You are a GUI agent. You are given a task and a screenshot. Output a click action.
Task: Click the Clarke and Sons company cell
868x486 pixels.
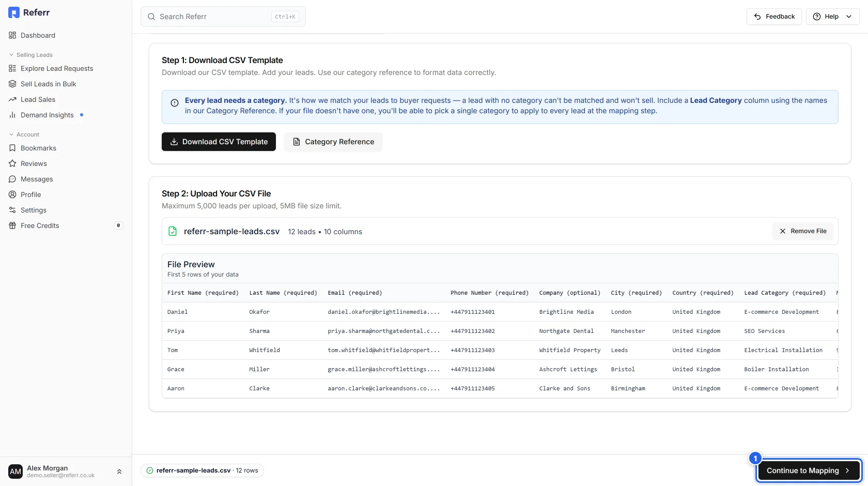point(565,388)
